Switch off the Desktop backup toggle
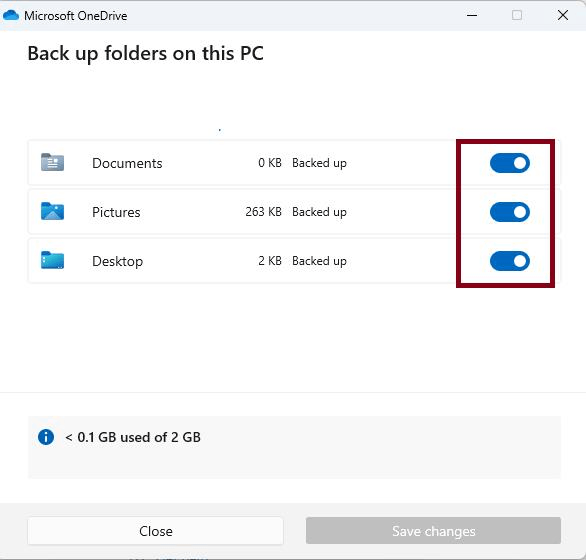 click(x=510, y=261)
